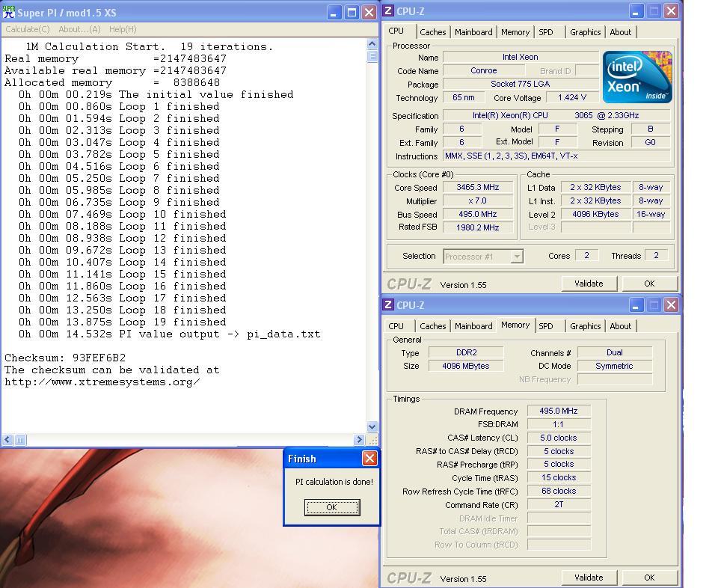The width and height of the screenshot is (718, 588).
Task: Click the Super PI horizontal scrollbar left arrow
Action: (7, 440)
